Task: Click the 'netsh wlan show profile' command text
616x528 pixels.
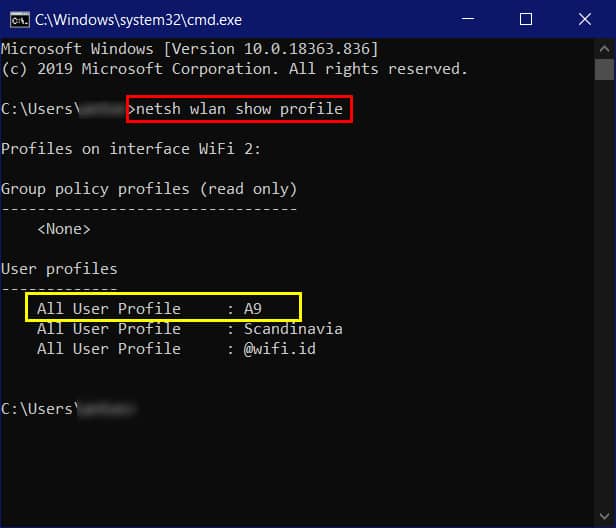Action: [239, 109]
